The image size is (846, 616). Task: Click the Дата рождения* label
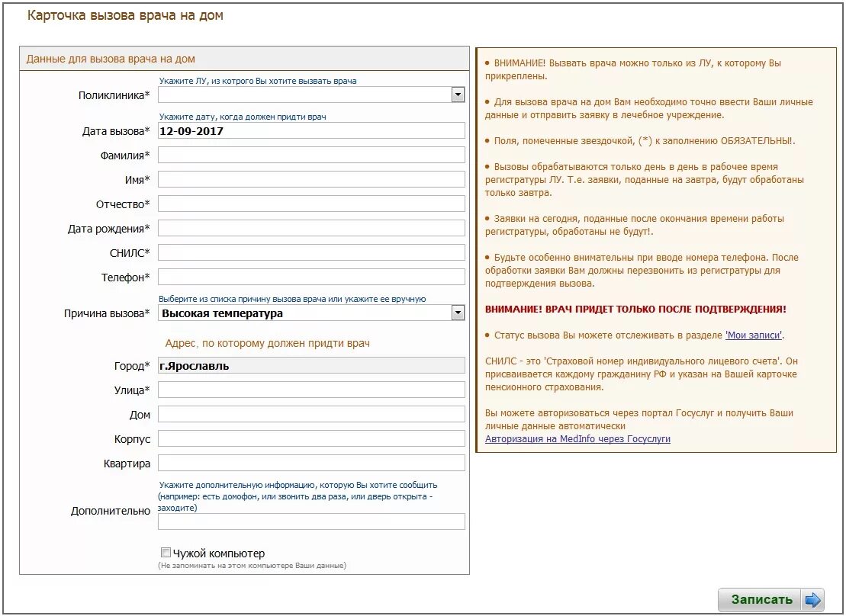coord(109,229)
